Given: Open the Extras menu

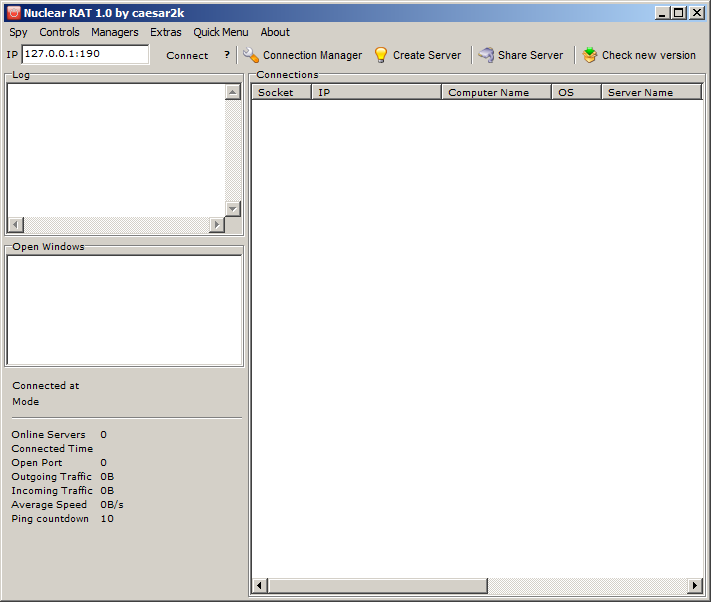Looking at the screenshot, I should [x=166, y=32].
